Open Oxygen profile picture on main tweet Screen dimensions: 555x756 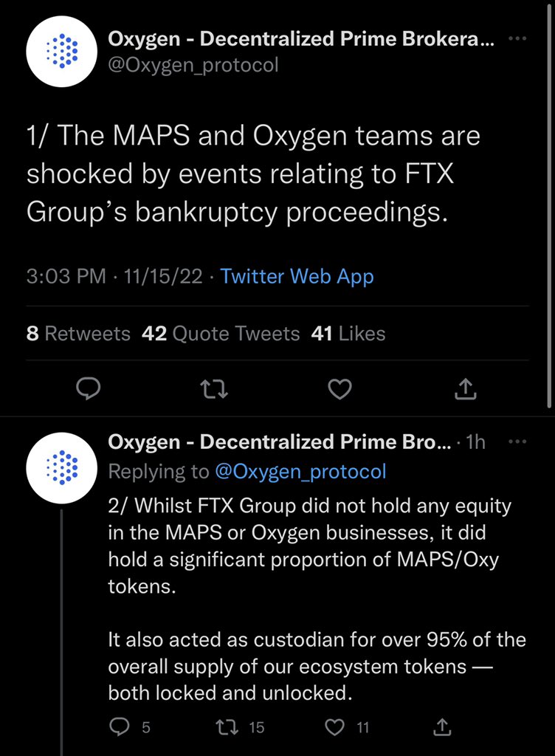point(62,52)
